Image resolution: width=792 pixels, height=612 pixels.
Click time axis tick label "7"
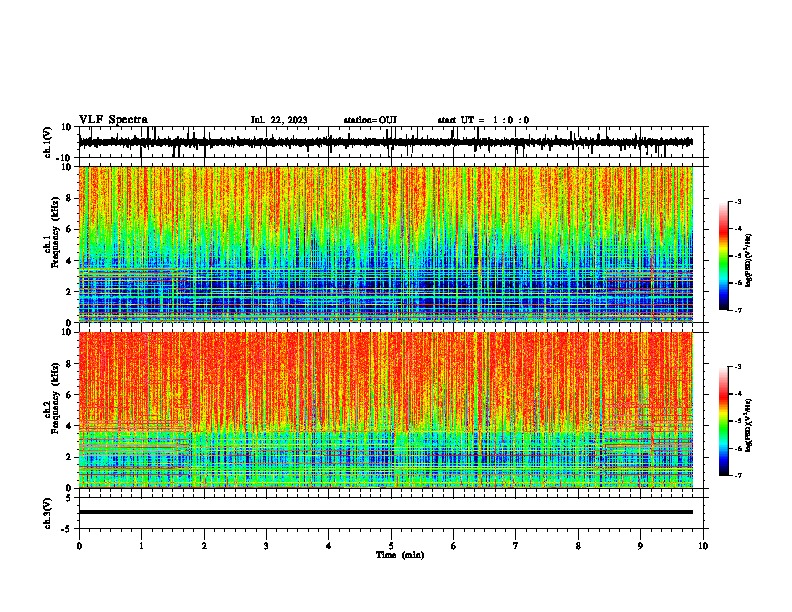point(516,546)
